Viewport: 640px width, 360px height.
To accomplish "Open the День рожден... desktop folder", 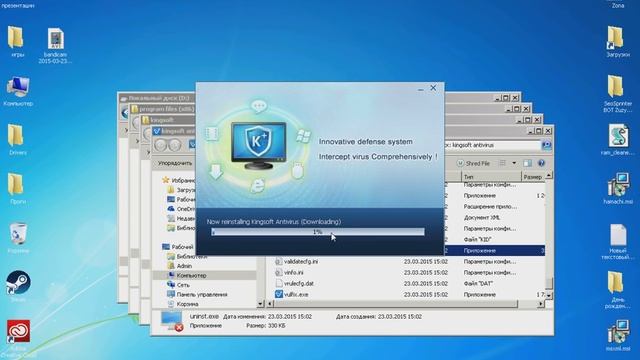I will [x=618, y=290].
